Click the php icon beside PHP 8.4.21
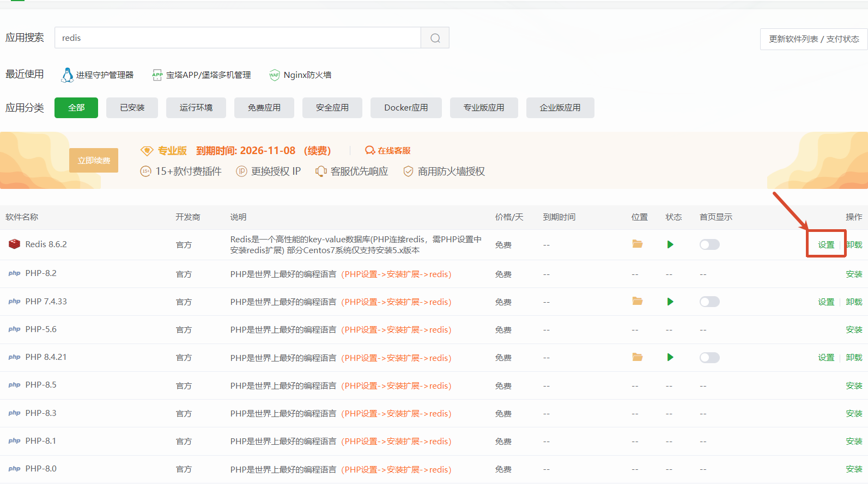 [14, 357]
